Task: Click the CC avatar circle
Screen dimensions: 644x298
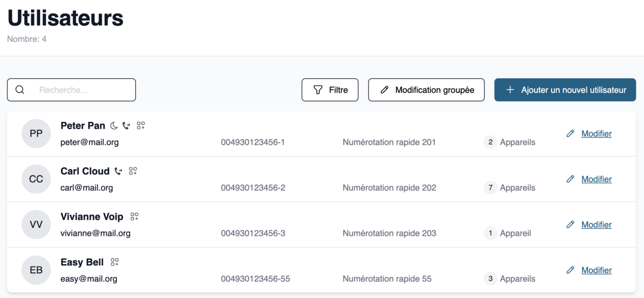Action: (36, 179)
